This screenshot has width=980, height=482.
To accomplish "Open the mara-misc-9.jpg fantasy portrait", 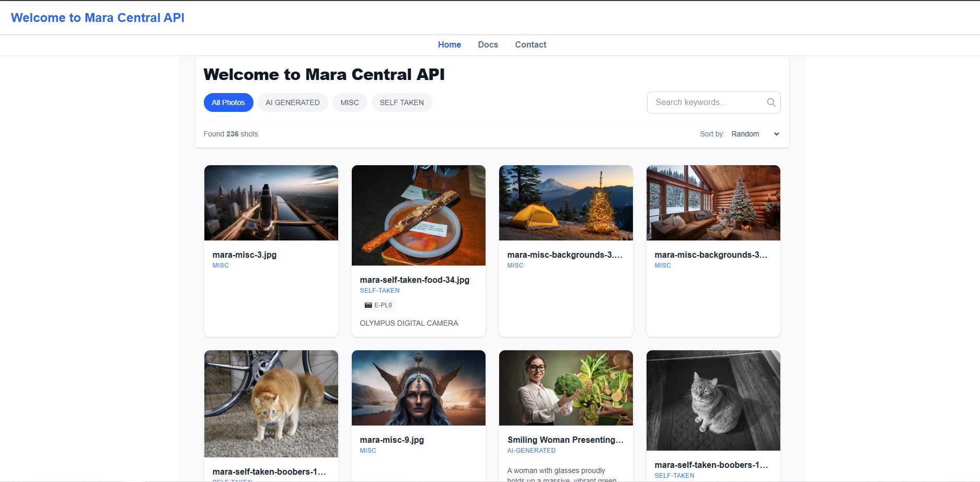I will (418, 387).
